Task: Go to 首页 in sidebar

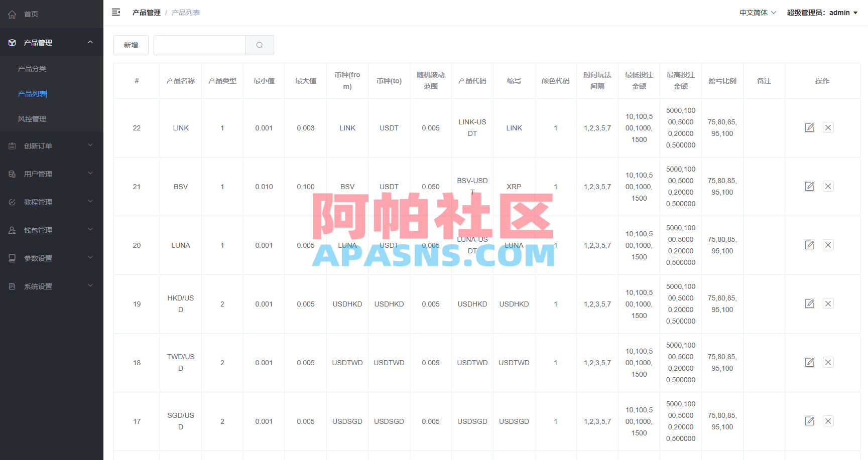Action: point(31,14)
